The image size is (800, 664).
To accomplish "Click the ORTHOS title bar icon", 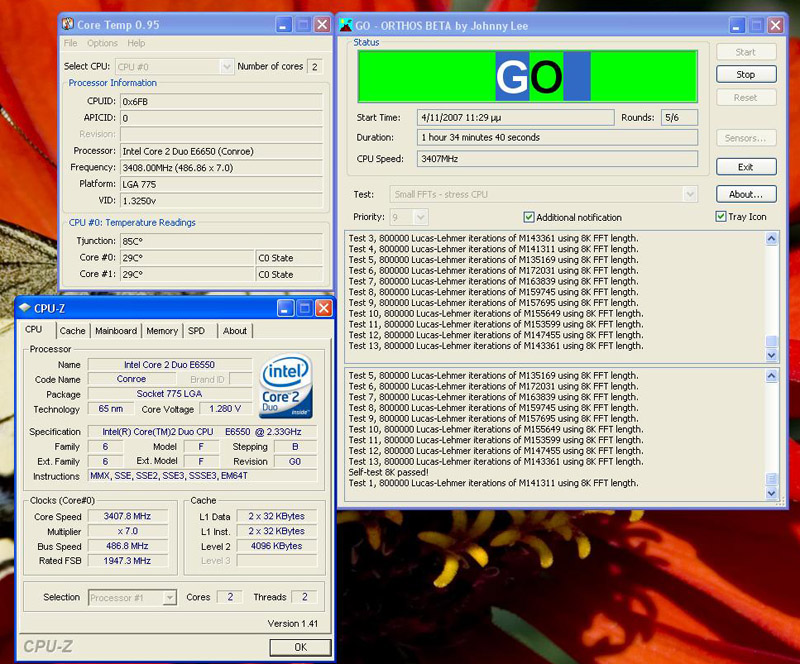I will click(346, 25).
